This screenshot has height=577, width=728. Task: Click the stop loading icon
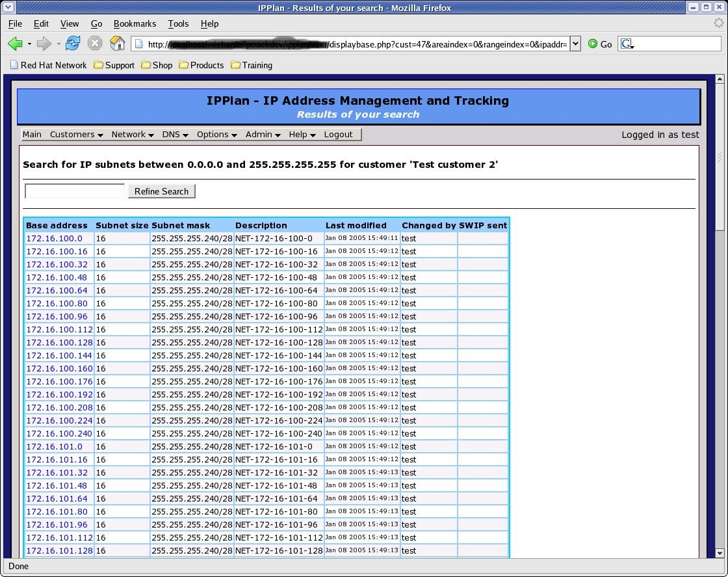[x=96, y=44]
